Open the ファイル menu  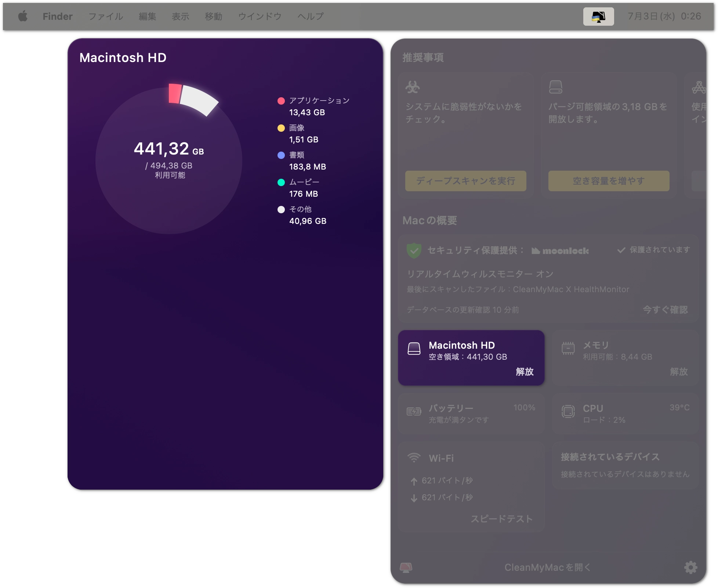[x=106, y=17]
